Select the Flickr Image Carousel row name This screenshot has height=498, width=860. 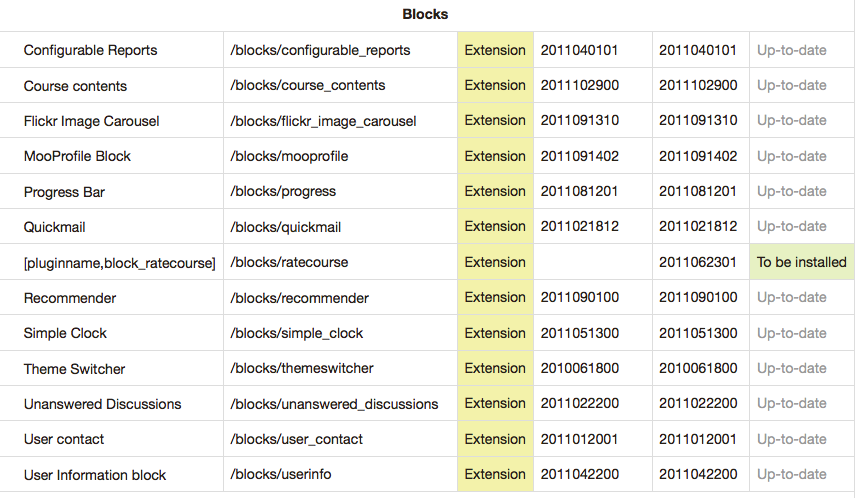[92, 121]
